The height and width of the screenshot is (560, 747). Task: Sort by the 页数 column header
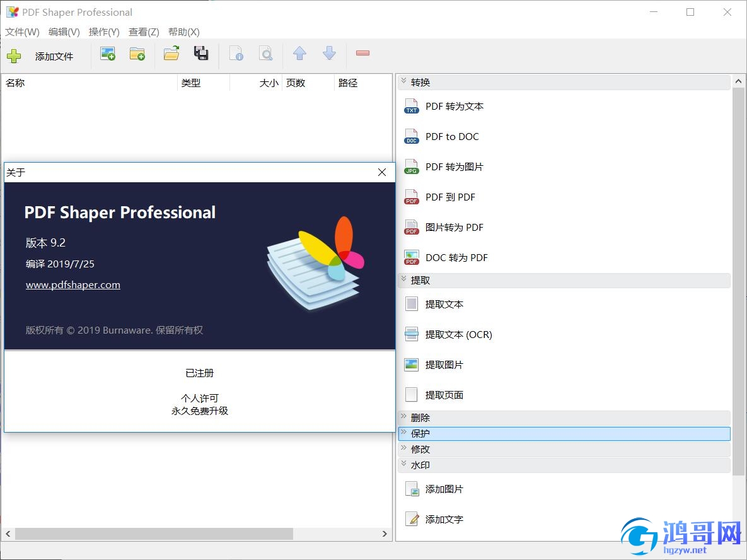tap(308, 83)
